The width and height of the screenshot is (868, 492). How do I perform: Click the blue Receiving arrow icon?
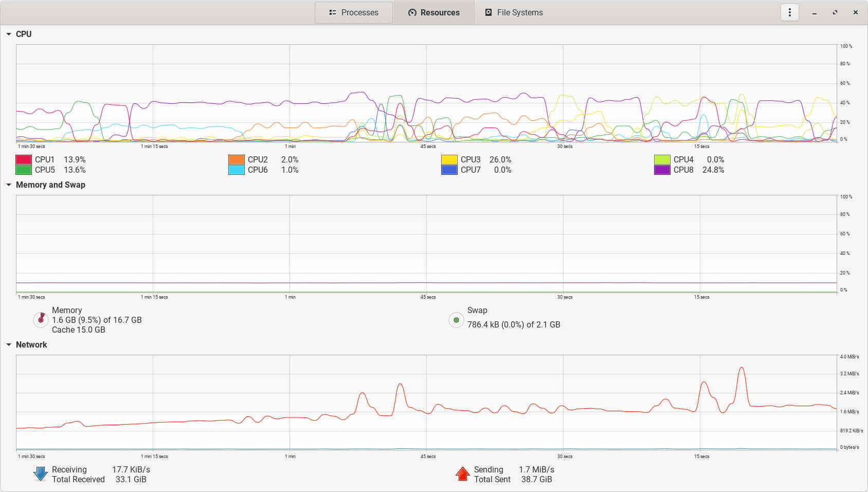click(40, 474)
